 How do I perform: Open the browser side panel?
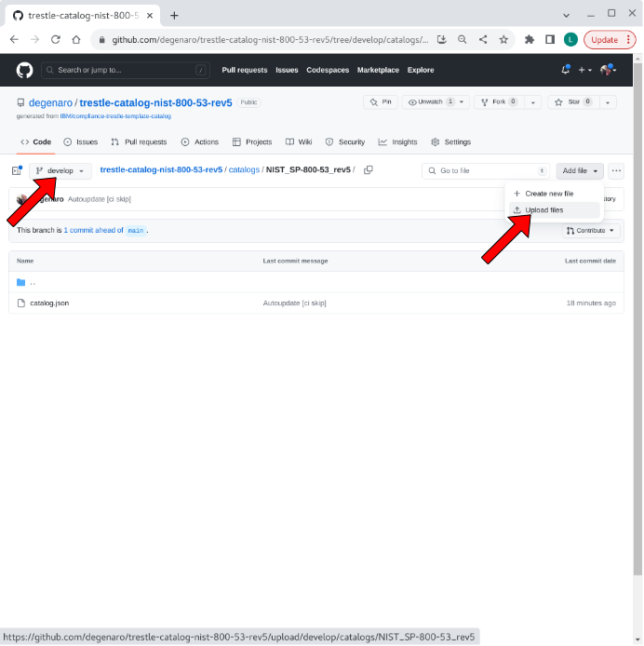click(x=550, y=39)
